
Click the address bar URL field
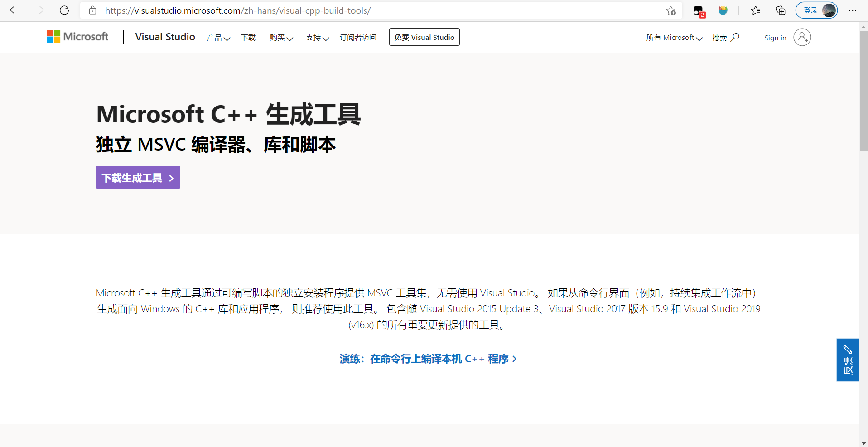pos(381,10)
